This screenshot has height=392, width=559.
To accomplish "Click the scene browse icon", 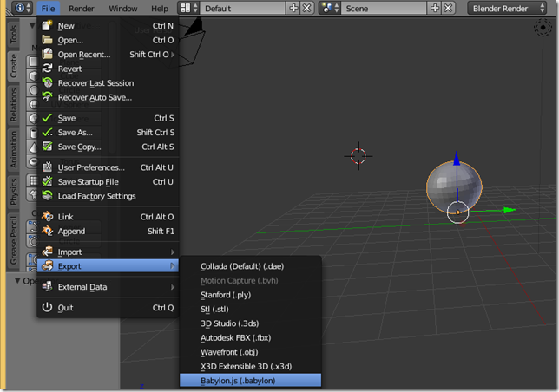I will (330, 8).
